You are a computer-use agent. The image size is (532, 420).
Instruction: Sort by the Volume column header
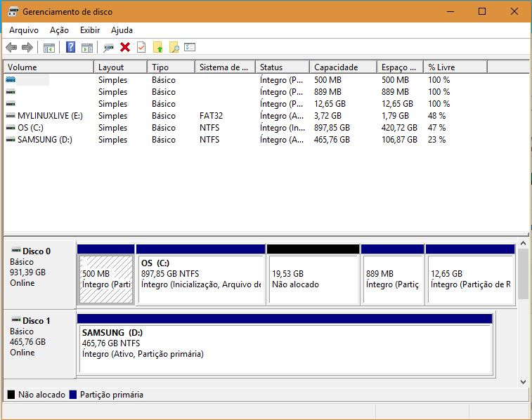(48, 67)
